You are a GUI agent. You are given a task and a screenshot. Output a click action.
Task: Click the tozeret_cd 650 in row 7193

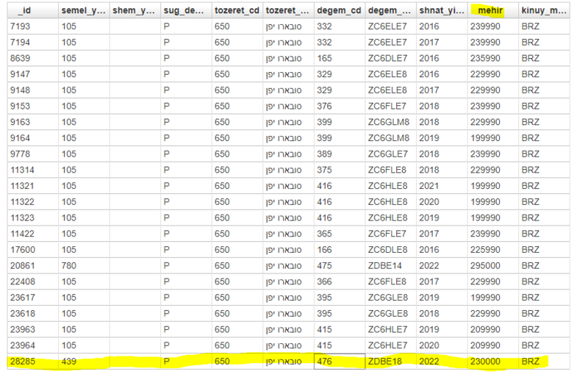click(237, 26)
